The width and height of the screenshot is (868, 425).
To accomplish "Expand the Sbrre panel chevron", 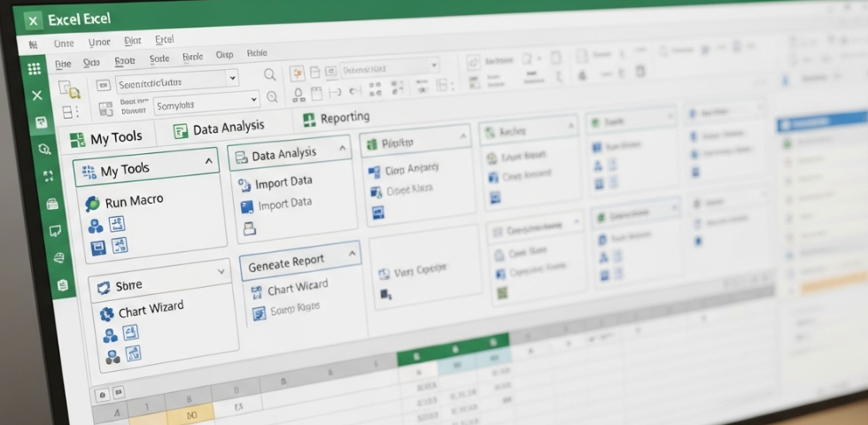I will tap(221, 272).
